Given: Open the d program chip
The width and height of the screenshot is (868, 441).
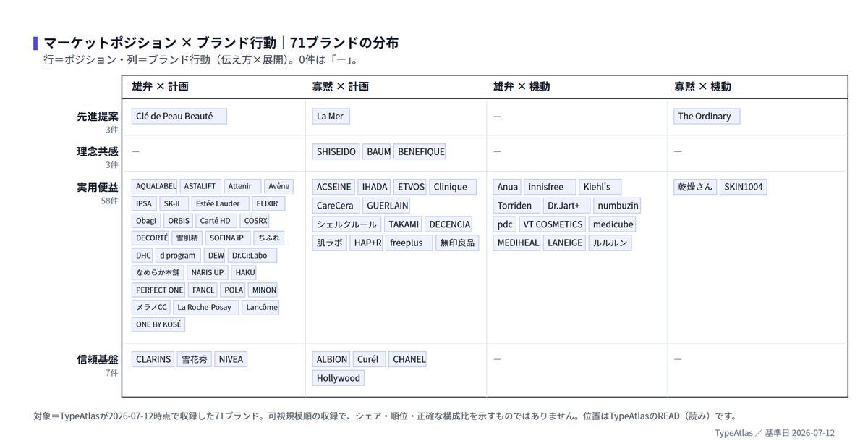Looking at the screenshot, I should [x=178, y=255].
